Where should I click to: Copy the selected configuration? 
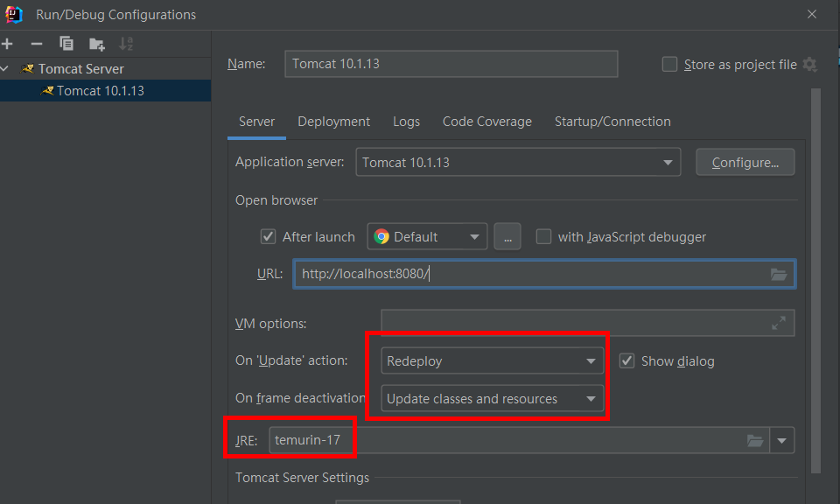[66, 44]
